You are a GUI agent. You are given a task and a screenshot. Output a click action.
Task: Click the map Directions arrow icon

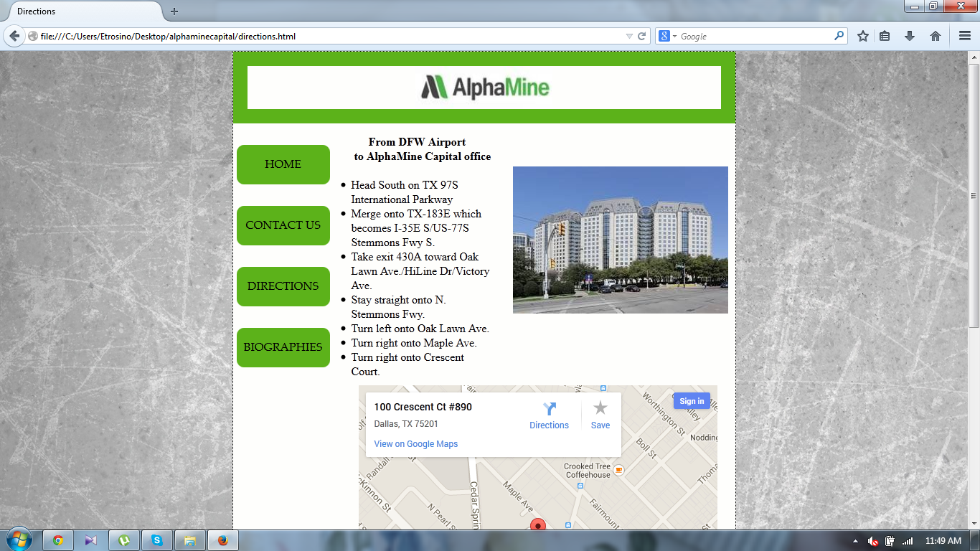tap(550, 409)
